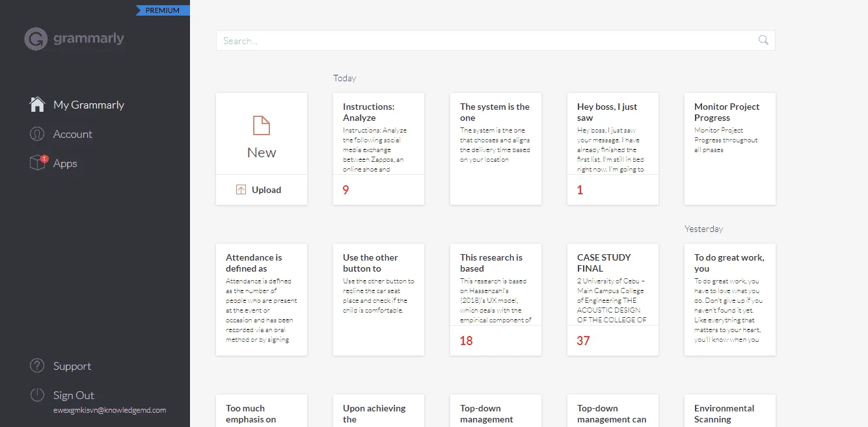Click the Grammarly logo icon
868x427 pixels.
(36, 39)
